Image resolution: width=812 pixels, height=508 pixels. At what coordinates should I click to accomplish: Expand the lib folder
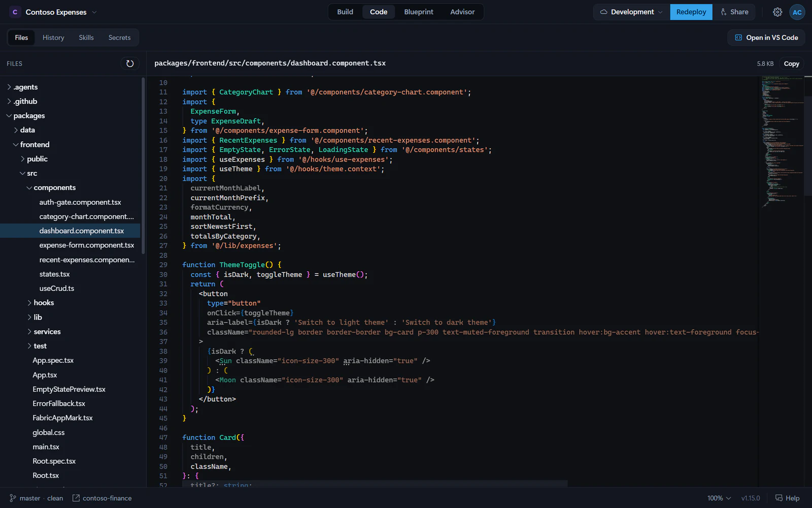[29, 317]
